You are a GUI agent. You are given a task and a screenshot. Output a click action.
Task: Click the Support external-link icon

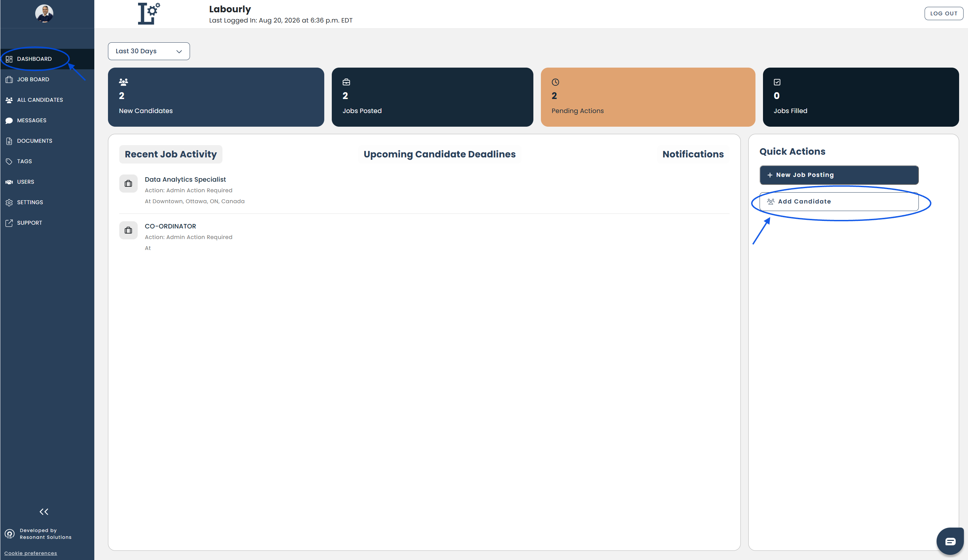point(9,223)
